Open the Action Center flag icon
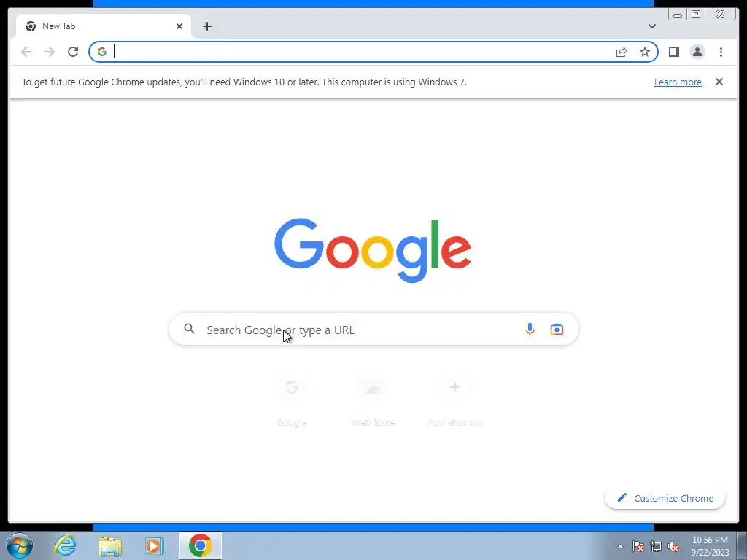The image size is (747, 560). pos(638,546)
